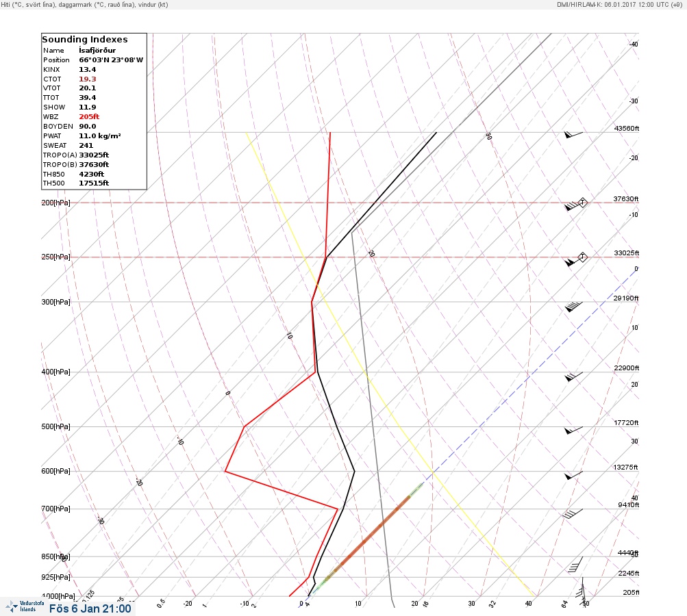
Task: Click the 13275ft altitude label
Action: click(625, 467)
